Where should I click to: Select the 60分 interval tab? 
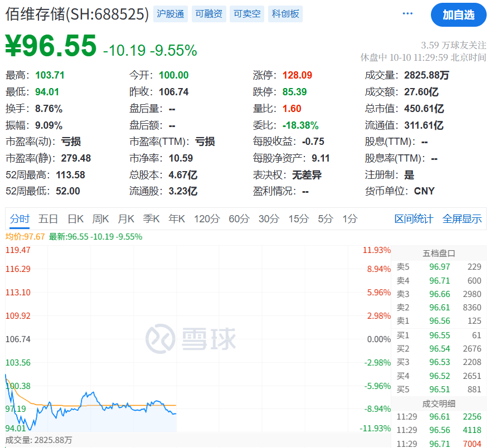[x=239, y=219]
